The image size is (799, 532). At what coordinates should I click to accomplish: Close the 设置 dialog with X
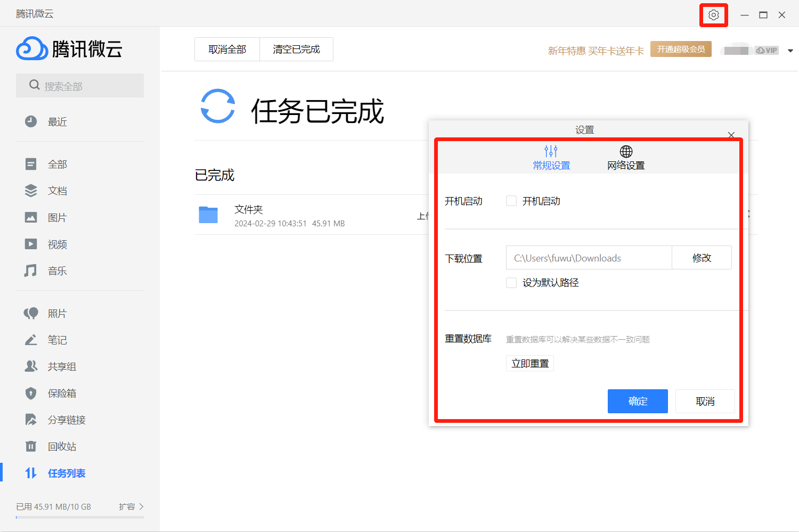click(731, 135)
